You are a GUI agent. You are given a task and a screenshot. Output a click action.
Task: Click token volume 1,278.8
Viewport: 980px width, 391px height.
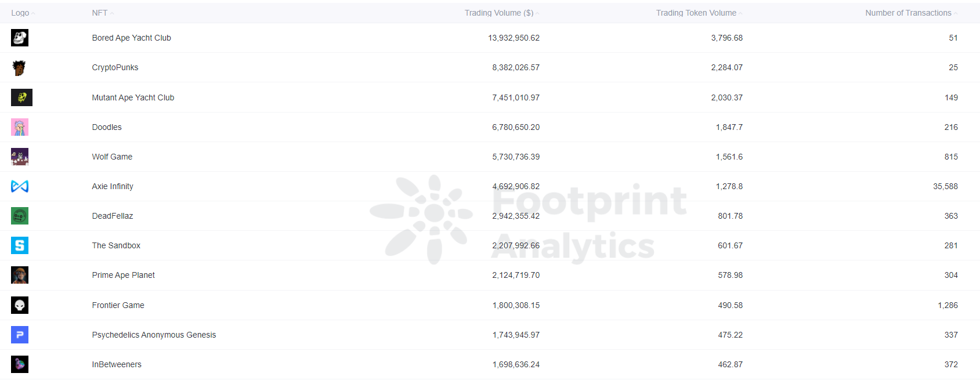[x=729, y=186]
